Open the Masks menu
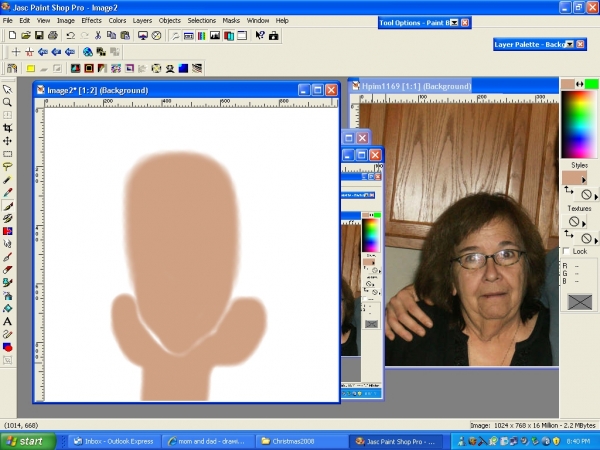600x450 pixels. click(231, 20)
